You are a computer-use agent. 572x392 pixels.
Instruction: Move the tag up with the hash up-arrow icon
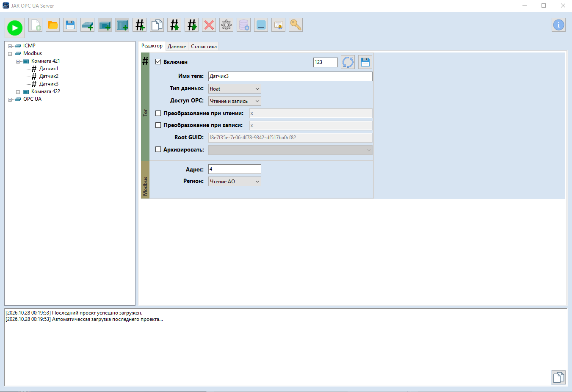174,25
